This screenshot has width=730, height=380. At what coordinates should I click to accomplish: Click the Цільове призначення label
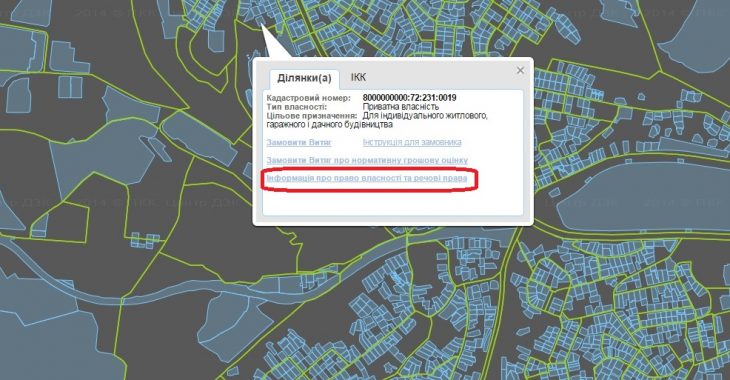(312, 115)
